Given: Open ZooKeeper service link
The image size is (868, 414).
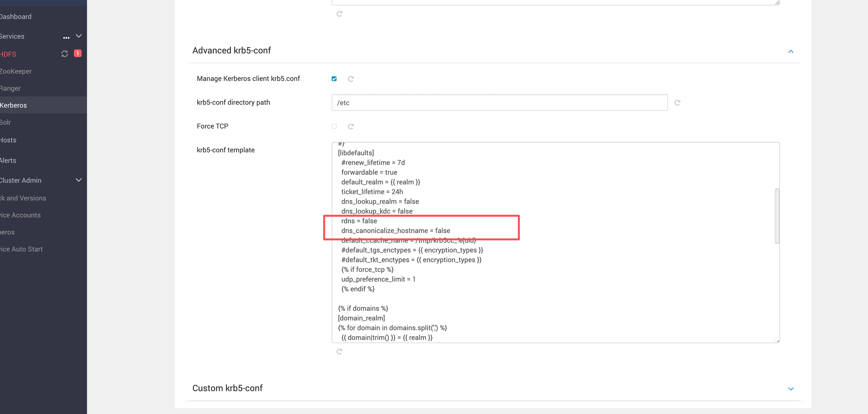Looking at the screenshot, I should 16,71.
